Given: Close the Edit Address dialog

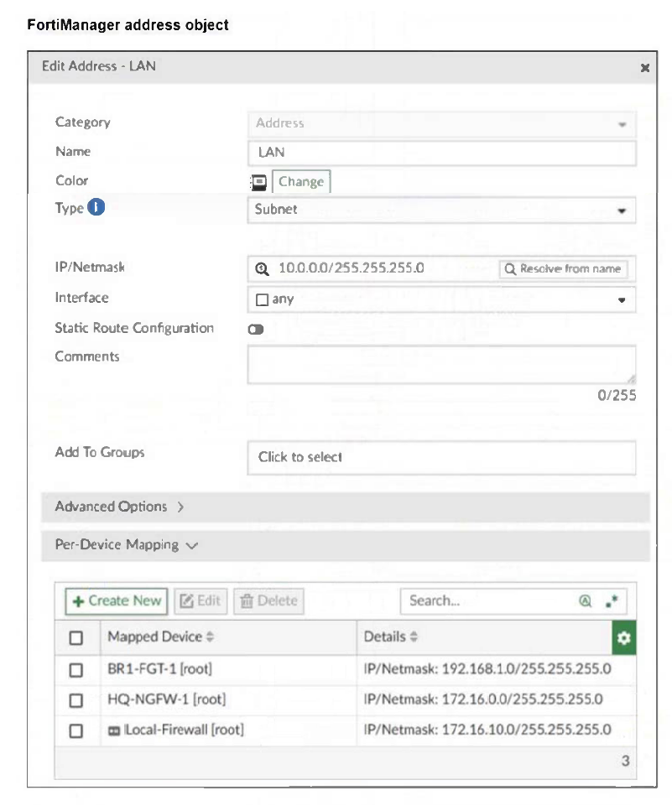Looking at the screenshot, I should (644, 68).
